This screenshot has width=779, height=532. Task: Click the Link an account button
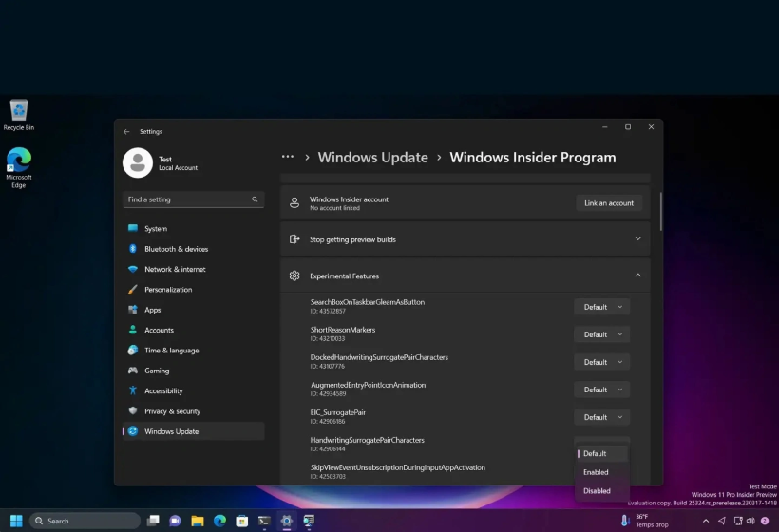point(609,203)
